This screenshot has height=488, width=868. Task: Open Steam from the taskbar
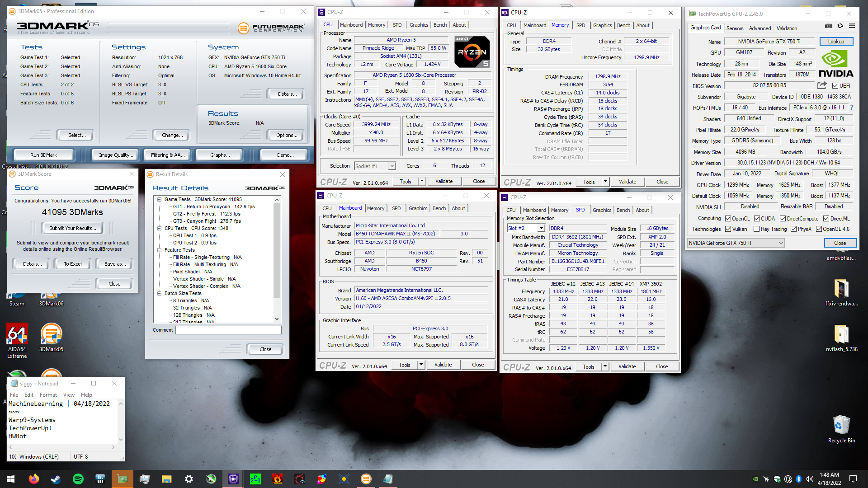(x=56, y=479)
